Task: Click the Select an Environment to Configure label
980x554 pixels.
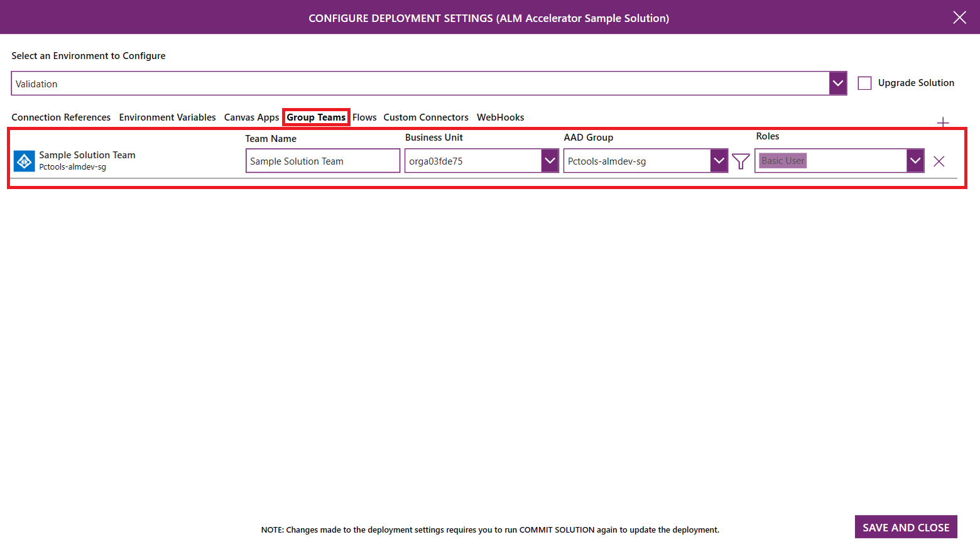Action: [89, 56]
